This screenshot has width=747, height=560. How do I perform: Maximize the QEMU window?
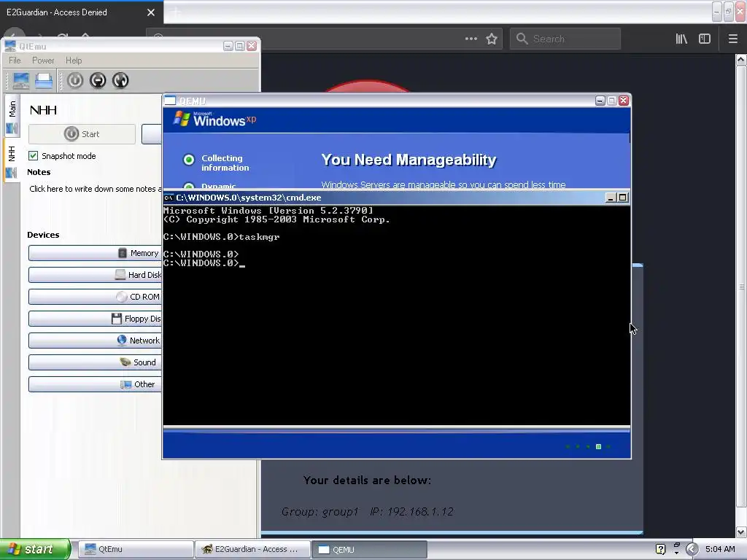pos(612,101)
